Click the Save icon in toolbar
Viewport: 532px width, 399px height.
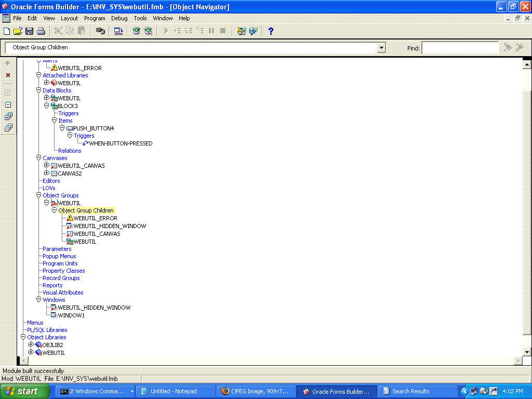tap(29, 31)
